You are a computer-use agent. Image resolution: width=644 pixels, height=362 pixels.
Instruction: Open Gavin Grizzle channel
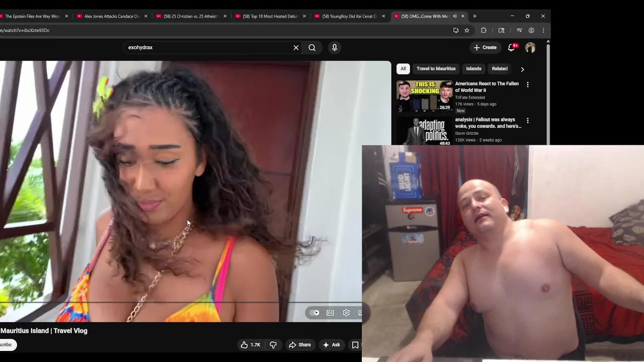click(x=466, y=134)
